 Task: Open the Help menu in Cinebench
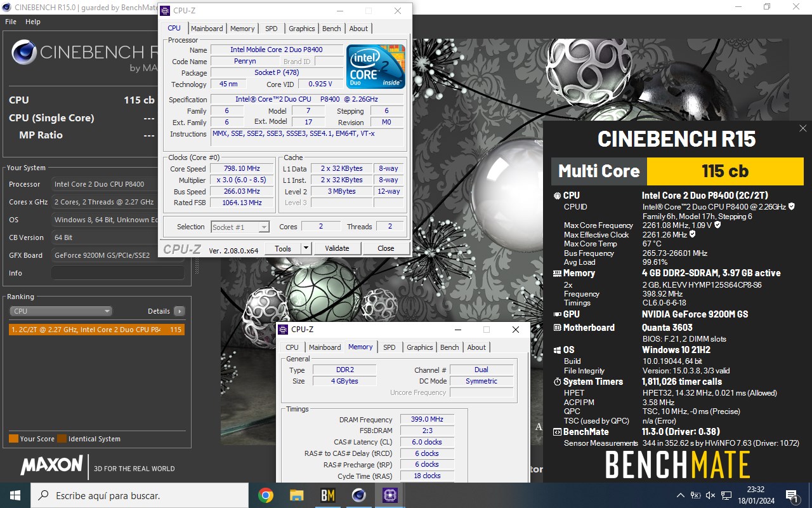pos(33,22)
